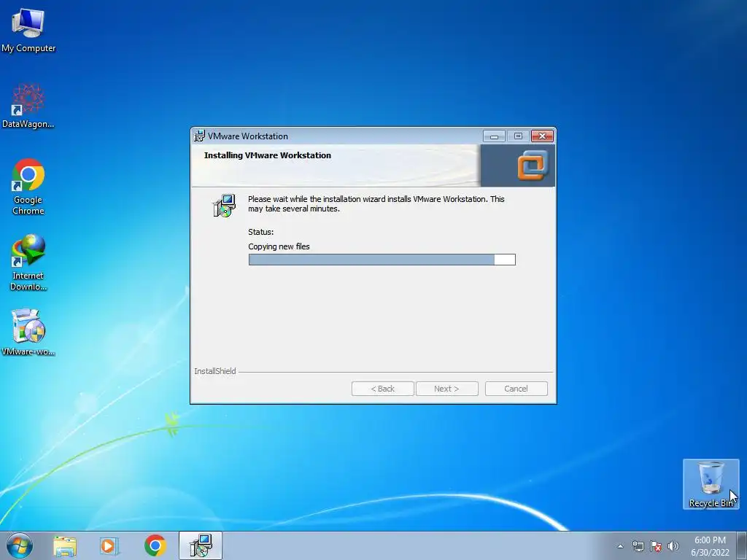This screenshot has height=560, width=747.
Task: Click the VMware logo in the installer header
Action: pos(533,166)
